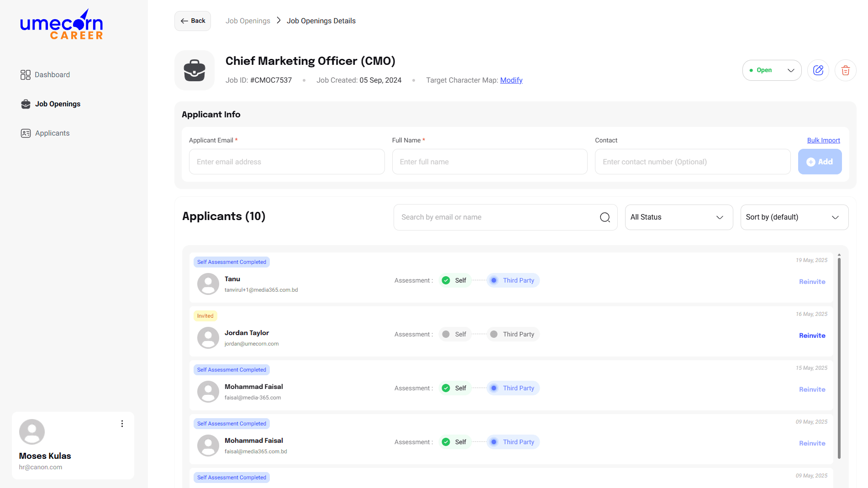Screen dimensions: 868x488
Task: Select Tanu's Third Party assessment indicator
Action: (x=513, y=280)
